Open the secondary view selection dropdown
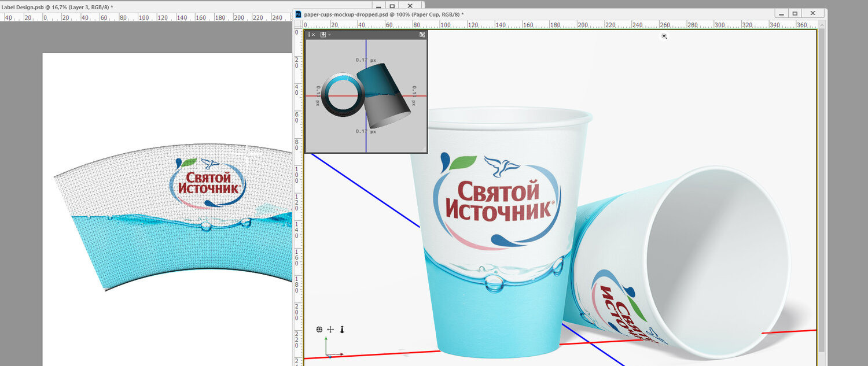 click(x=324, y=35)
